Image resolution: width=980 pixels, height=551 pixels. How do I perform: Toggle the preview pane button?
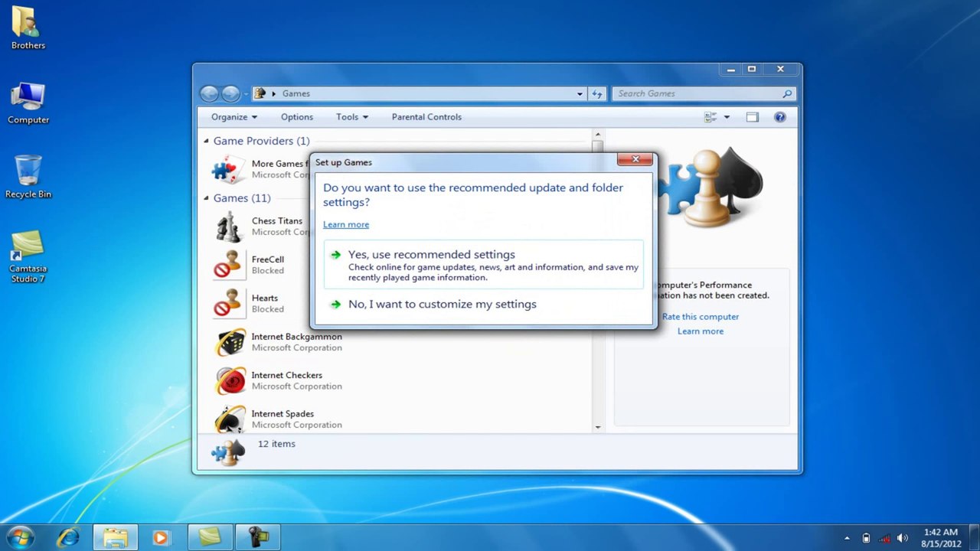coord(752,117)
